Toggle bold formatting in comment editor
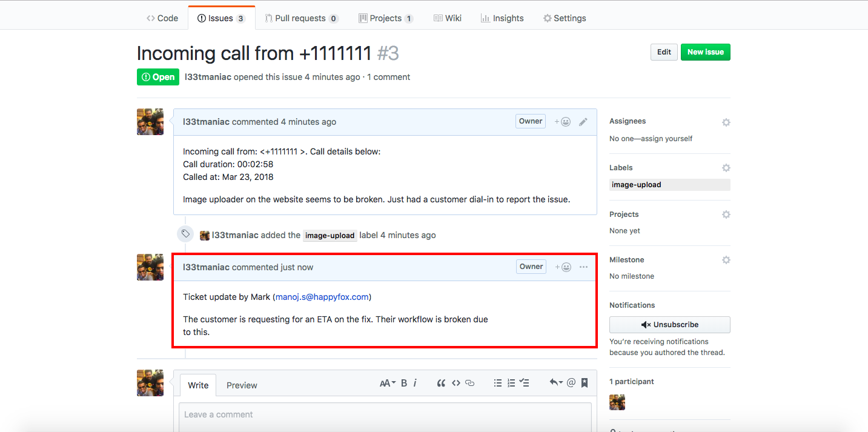This screenshot has width=868, height=432. pos(404,383)
